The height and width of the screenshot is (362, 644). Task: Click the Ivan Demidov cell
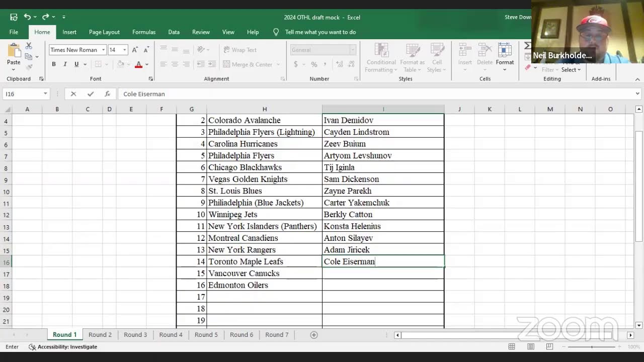pos(383,120)
